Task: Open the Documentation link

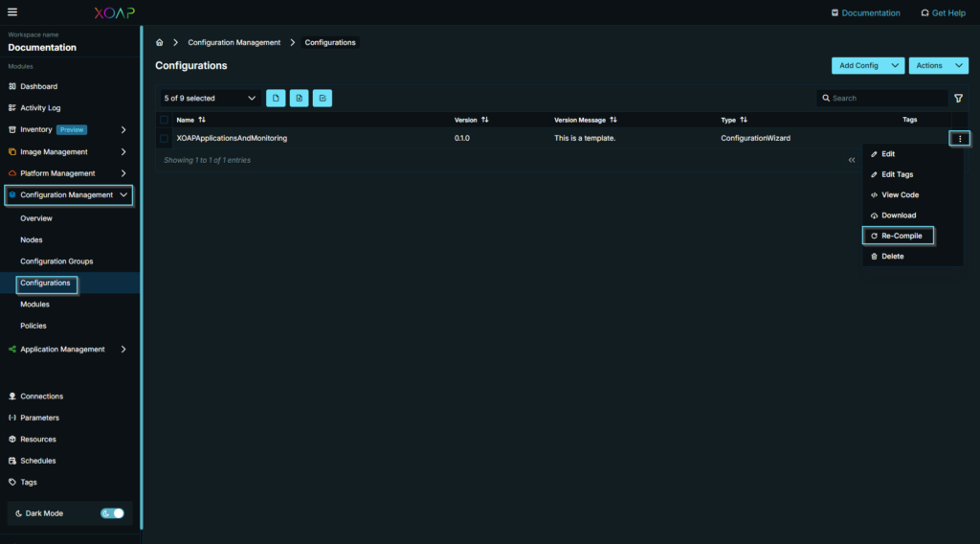Action: pos(865,12)
